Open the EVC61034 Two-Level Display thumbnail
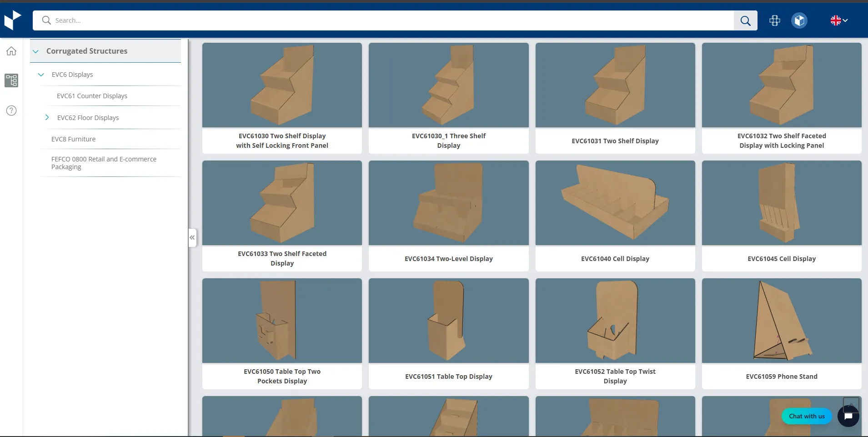 [448, 203]
